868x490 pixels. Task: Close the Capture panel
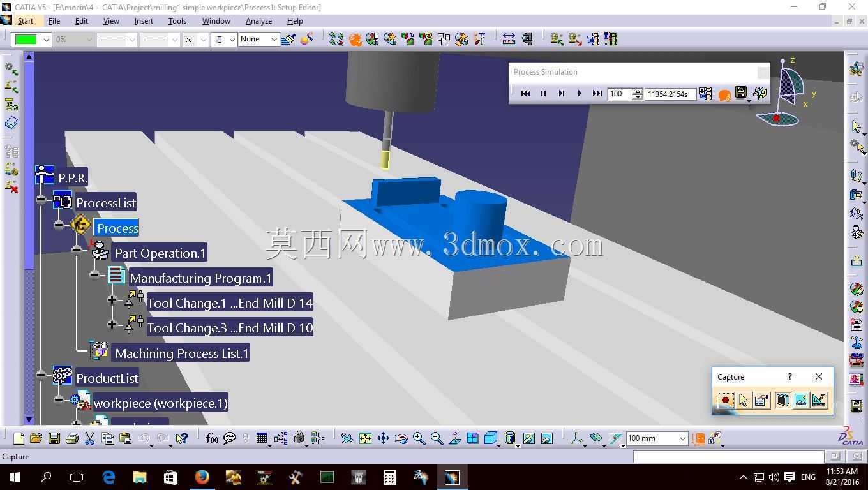click(819, 376)
